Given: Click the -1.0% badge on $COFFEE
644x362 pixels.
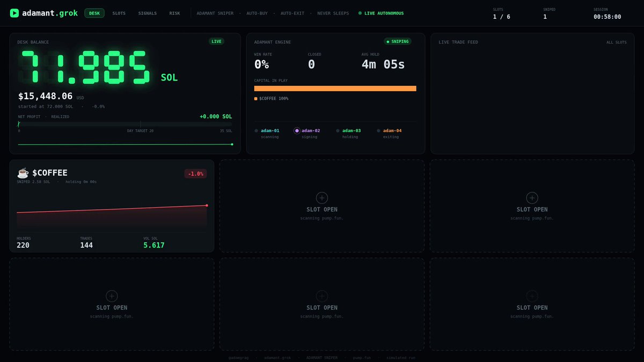Looking at the screenshot, I should pos(195,173).
